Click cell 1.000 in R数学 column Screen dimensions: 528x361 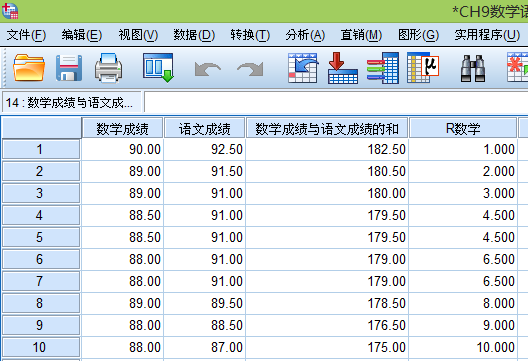(x=463, y=150)
